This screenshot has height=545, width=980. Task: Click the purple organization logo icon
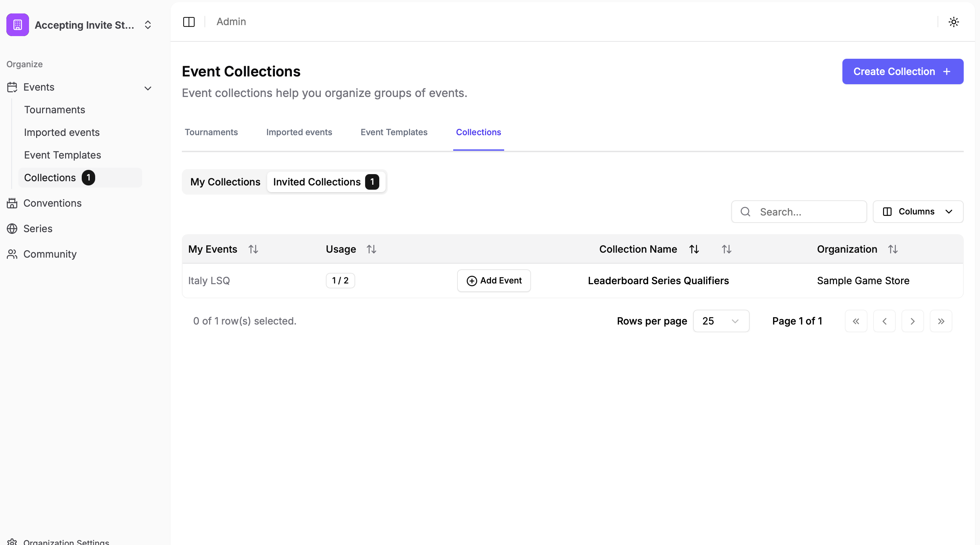click(17, 25)
